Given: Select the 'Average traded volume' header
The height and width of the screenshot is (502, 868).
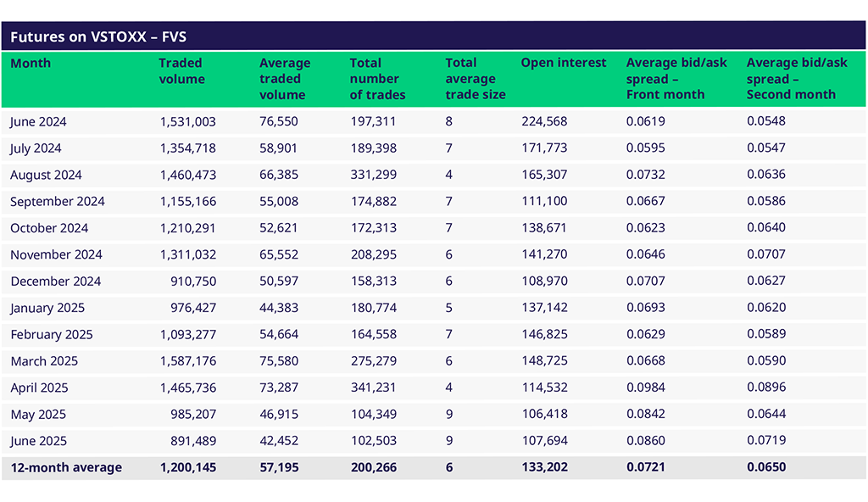Looking at the screenshot, I should (285, 79).
